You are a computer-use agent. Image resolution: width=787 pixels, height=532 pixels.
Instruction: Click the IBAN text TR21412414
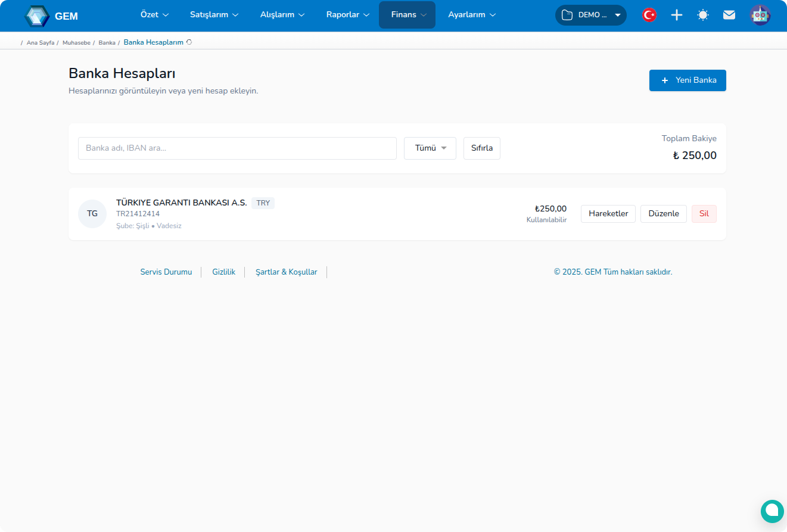pos(138,214)
